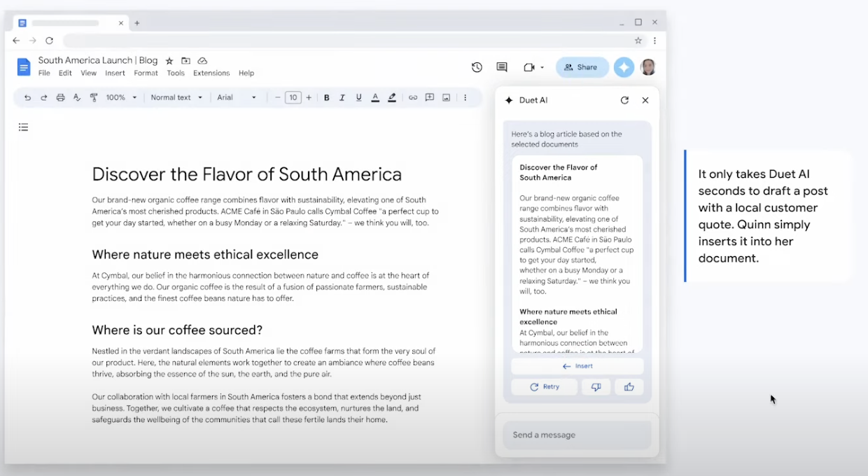Toggle the Duet AI side panel button
Viewport: 868px width, 476px height.
click(624, 67)
